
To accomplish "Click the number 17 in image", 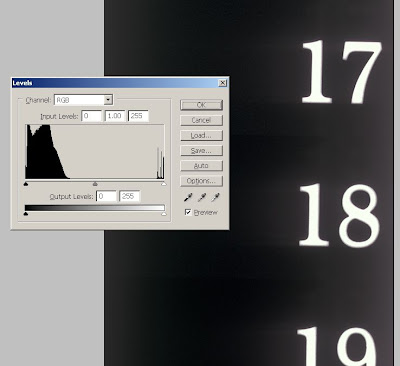I will point(341,72).
